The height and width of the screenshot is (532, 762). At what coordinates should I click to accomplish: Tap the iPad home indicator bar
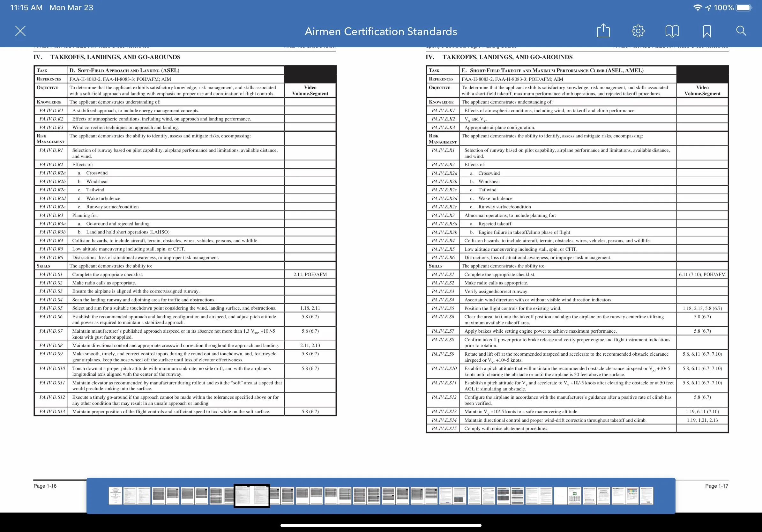coord(381,525)
